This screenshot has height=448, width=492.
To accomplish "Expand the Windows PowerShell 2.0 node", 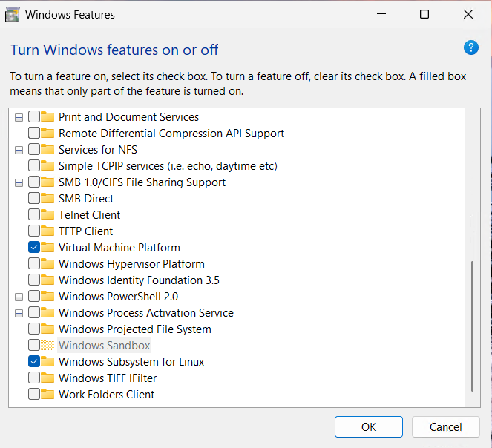I will (x=19, y=297).
